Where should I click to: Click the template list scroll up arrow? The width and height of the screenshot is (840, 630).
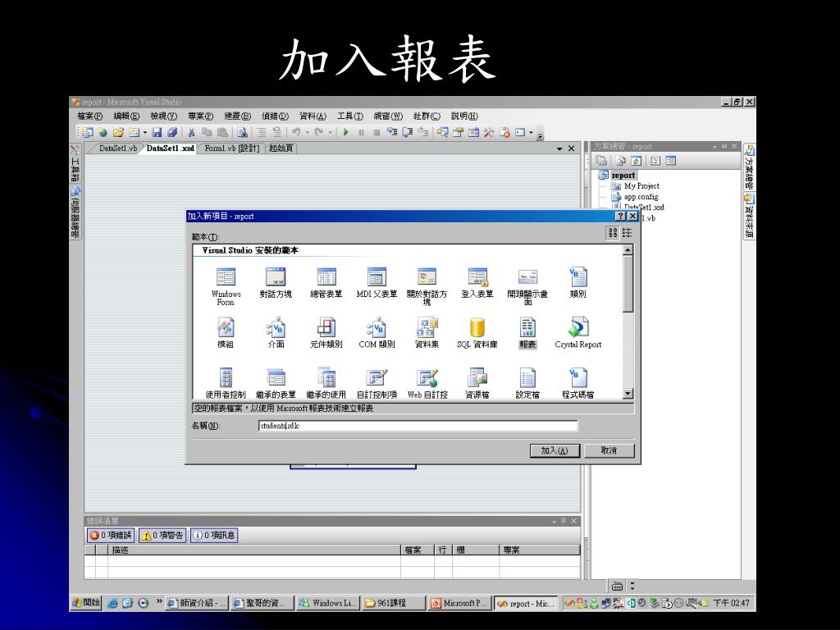click(628, 250)
